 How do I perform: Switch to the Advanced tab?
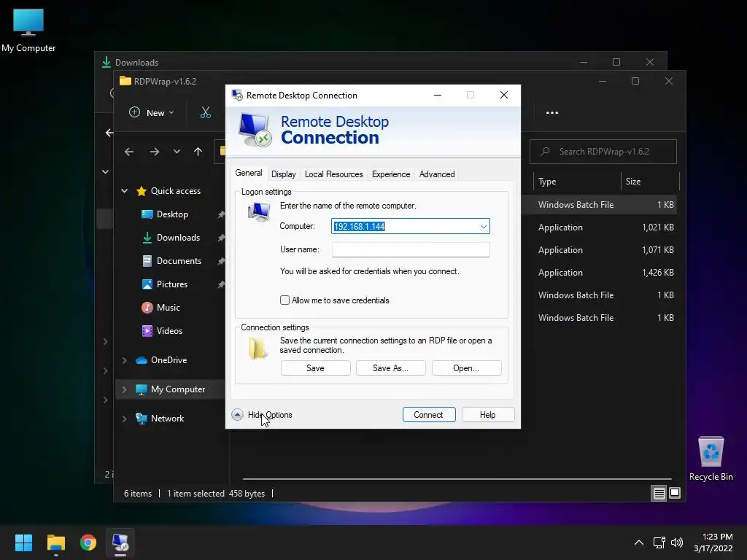pos(437,174)
